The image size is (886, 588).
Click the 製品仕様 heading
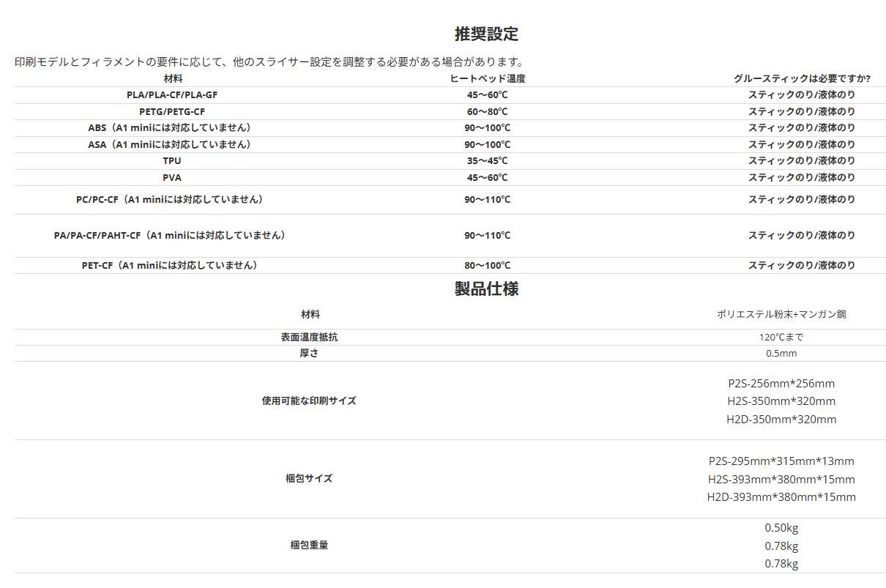(x=486, y=289)
